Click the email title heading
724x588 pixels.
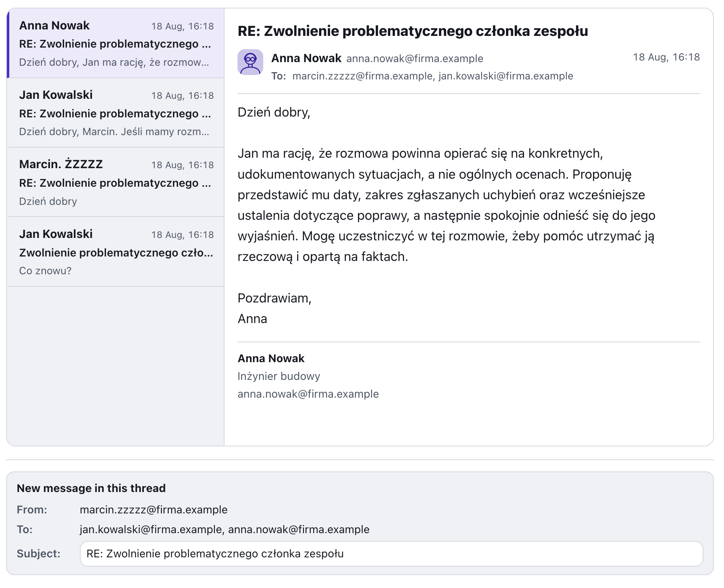coord(412,31)
